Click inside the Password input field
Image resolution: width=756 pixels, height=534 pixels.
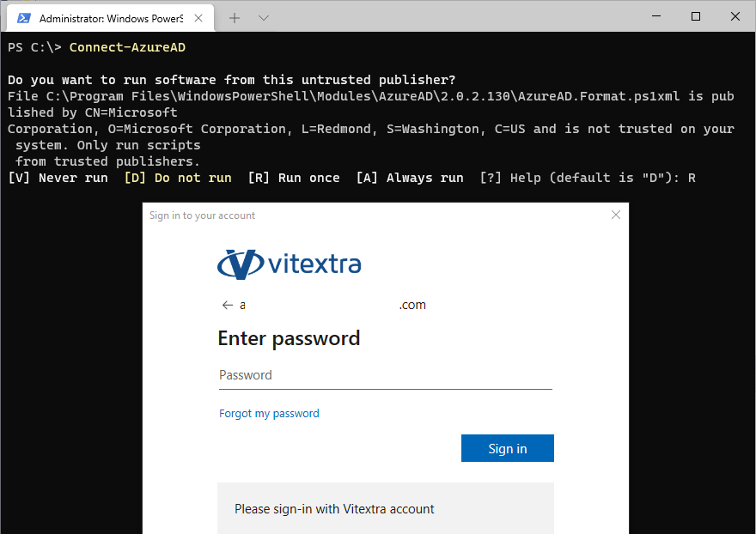point(384,375)
